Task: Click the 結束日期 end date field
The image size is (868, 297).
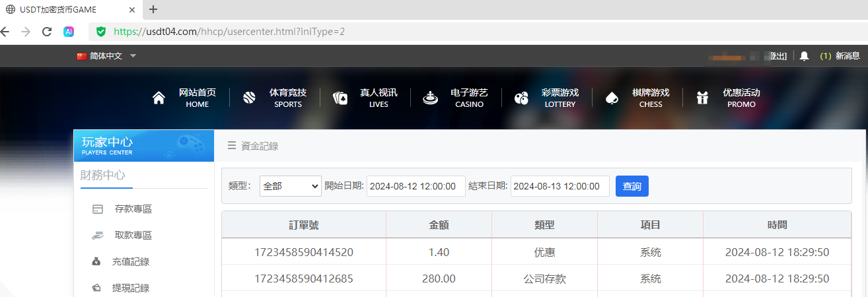Action: click(x=560, y=186)
